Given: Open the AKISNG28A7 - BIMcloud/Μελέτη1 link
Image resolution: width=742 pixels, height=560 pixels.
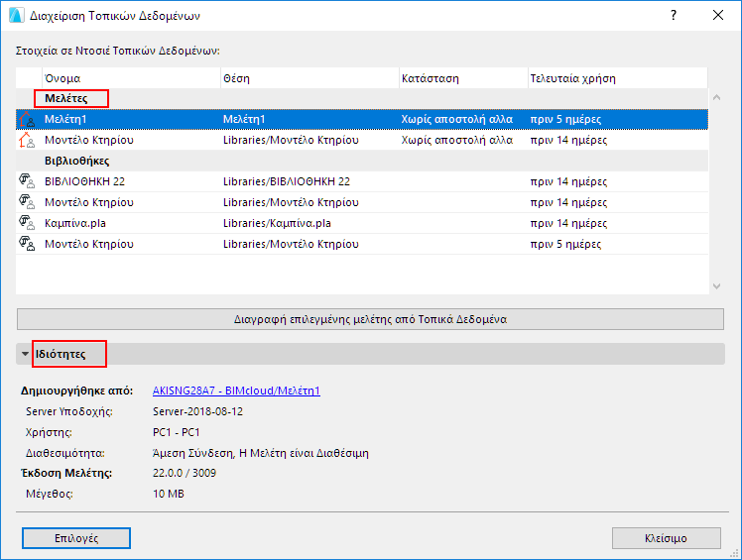Looking at the screenshot, I should click(237, 391).
